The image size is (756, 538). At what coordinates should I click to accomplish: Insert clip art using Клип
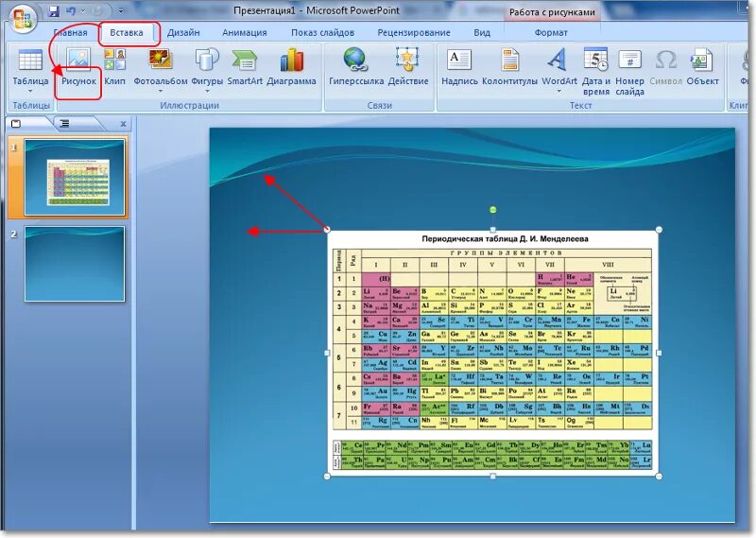click(x=114, y=67)
